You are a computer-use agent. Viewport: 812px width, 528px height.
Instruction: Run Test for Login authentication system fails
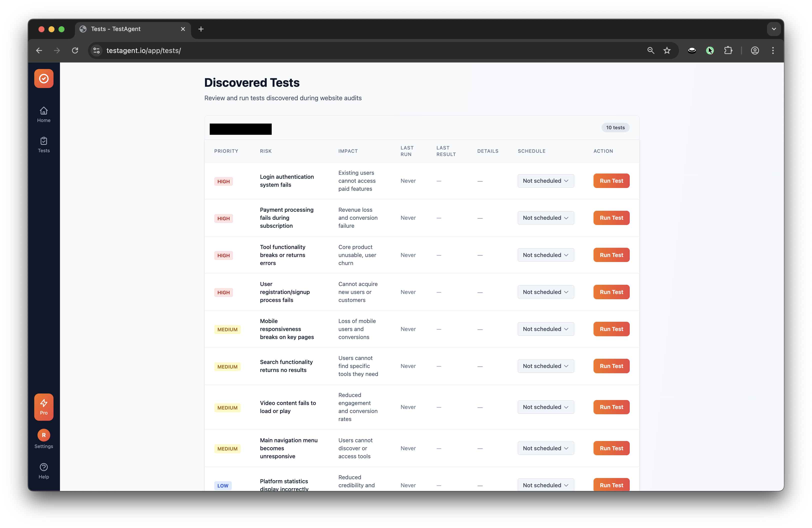coord(611,181)
